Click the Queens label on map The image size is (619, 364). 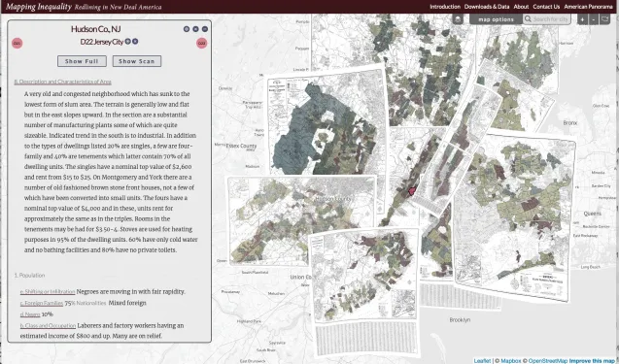coord(593,214)
